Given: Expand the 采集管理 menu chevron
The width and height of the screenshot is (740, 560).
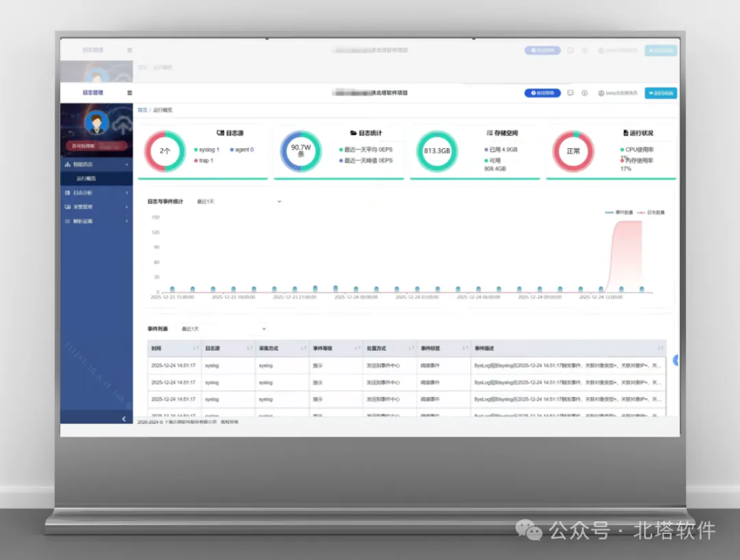Looking at the screenshot, I should (x=127, y=207).
